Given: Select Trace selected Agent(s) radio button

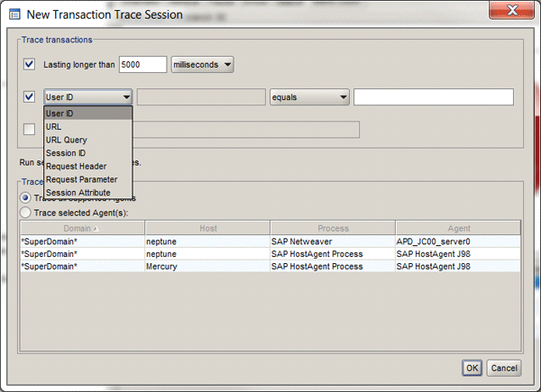Looking at the screenshot, I should click(26, 211).
